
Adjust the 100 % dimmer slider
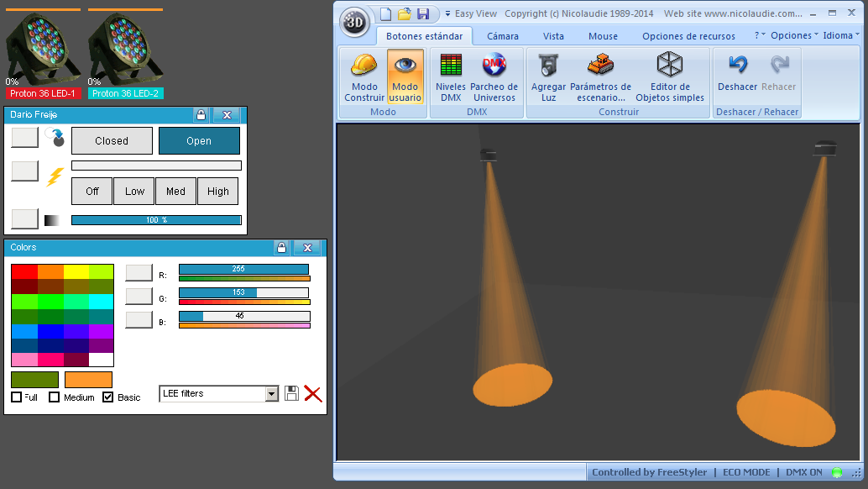(x=157, y=220)
